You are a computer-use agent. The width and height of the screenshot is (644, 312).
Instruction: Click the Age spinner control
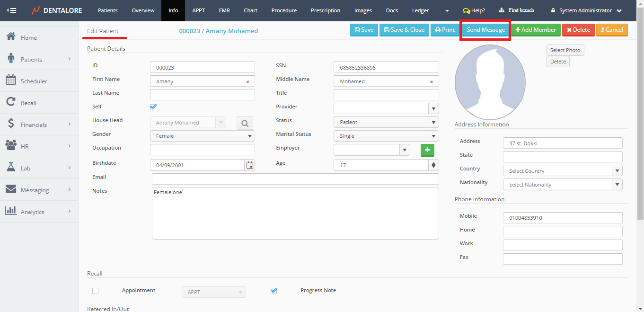coord(433,165)
